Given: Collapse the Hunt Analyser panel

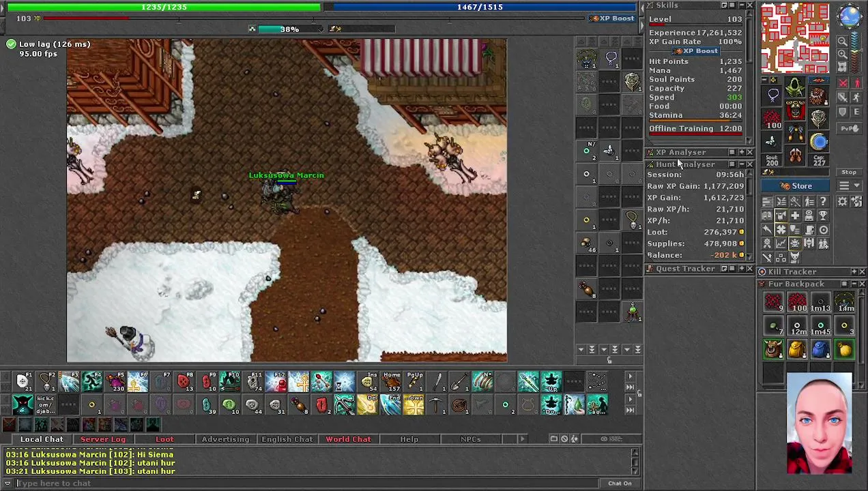Looking at the screenshot, I should (x=740, y=164).
